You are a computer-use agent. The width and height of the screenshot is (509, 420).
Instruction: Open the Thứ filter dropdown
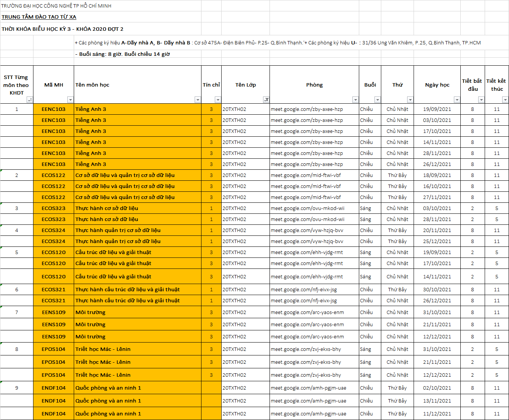[x=410, y=100]
